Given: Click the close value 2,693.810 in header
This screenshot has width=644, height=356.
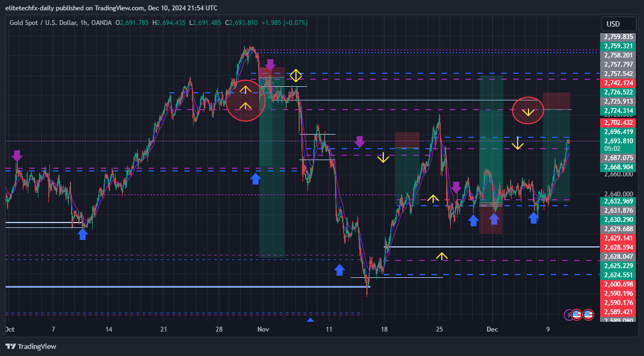Looking at the screenshot, I should tap(243, 23).
